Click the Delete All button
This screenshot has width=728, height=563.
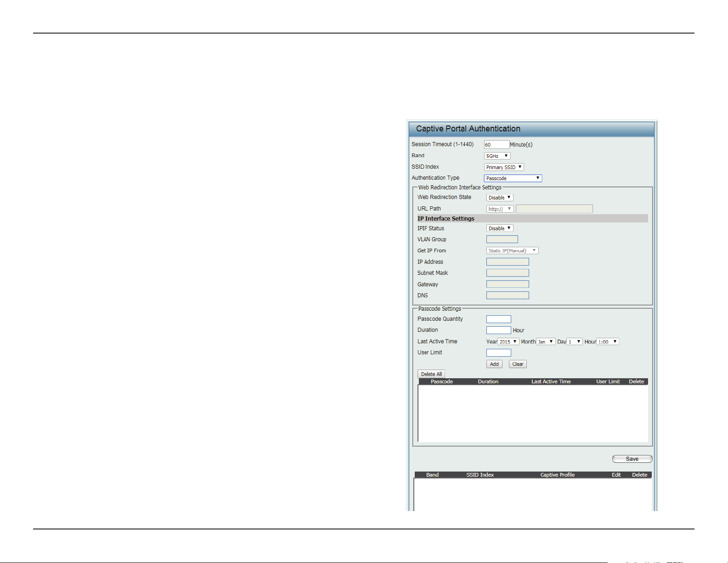[431, 374]
